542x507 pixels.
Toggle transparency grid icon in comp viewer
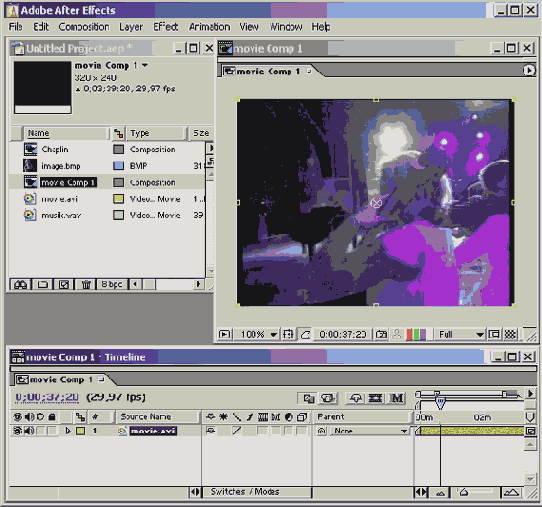pos(510,334)
